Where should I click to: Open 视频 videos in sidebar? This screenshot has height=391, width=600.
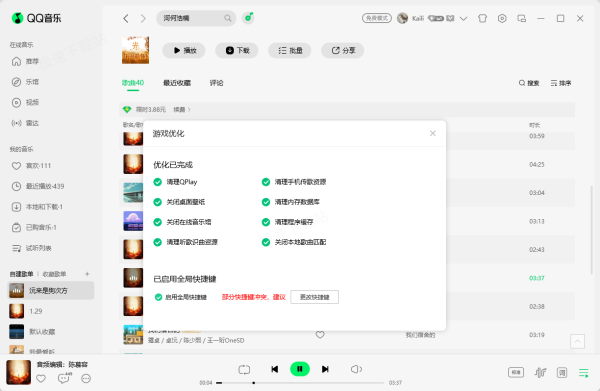tap(25, 103)
